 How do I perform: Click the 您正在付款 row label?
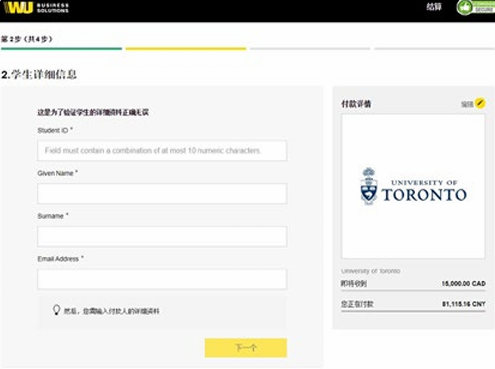pyautogui.click(x=357, y=304)
